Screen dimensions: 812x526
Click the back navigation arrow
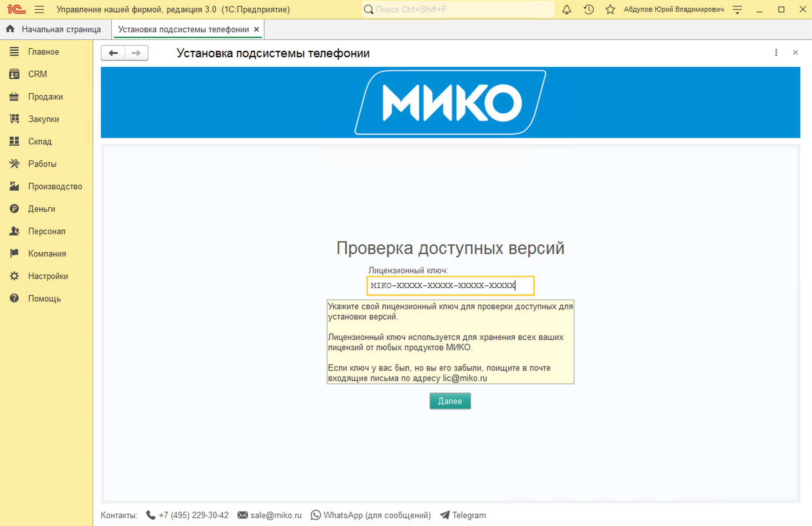point(113,53)
